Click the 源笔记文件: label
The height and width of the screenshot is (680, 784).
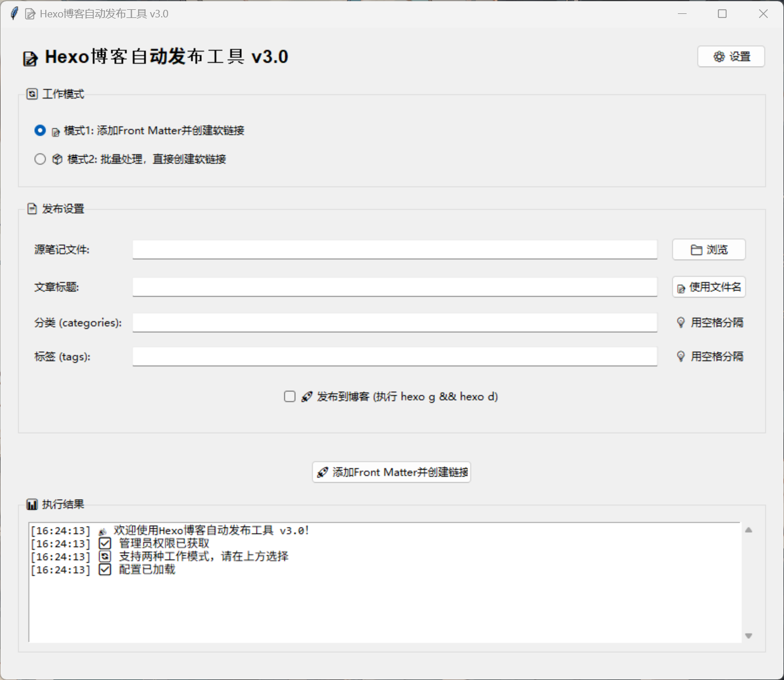[62, 249]
